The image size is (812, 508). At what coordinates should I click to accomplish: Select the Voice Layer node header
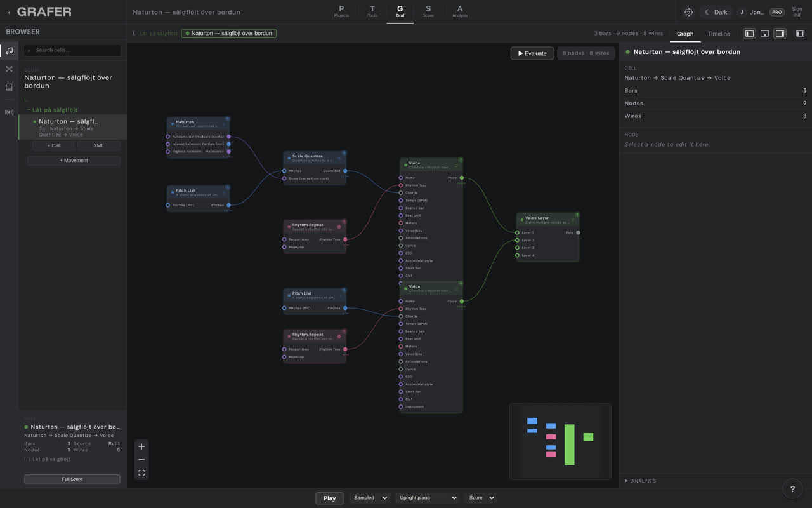coord(547,219)
